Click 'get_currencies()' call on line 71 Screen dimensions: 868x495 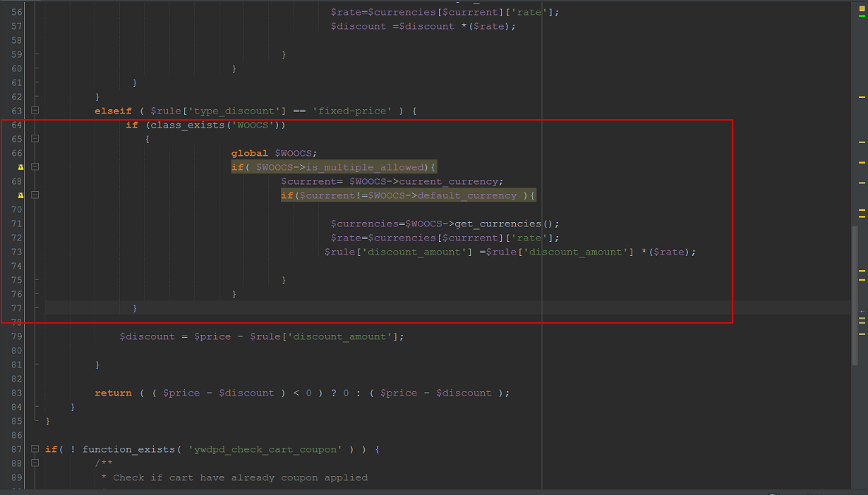pos(507,224)
